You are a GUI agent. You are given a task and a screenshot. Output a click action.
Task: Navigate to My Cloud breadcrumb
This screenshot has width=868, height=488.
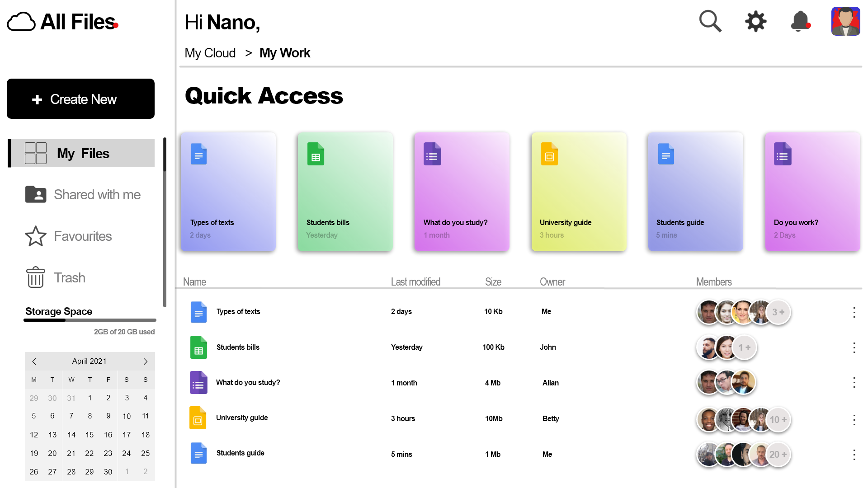(x=210, y=53)
